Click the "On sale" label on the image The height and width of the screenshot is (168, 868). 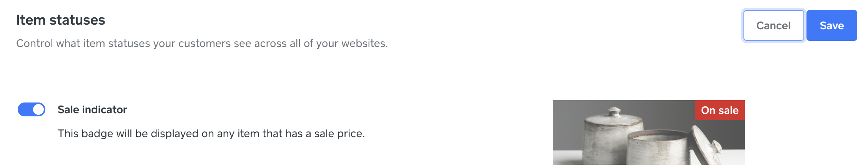pyautogui.click(x=720, y=110)
